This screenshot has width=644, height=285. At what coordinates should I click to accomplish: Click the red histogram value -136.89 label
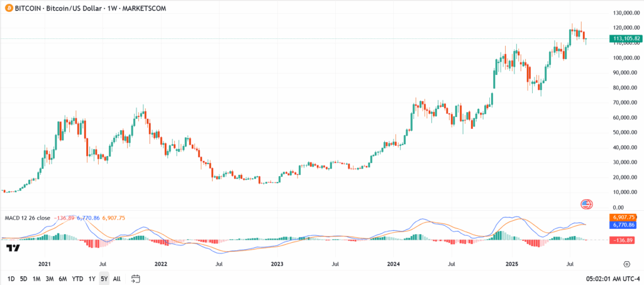(x=623, y=240)
